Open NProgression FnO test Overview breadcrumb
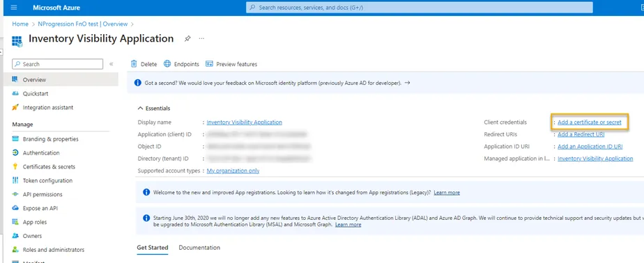Viewport: 644px width, 263px height. pos(82,24)
